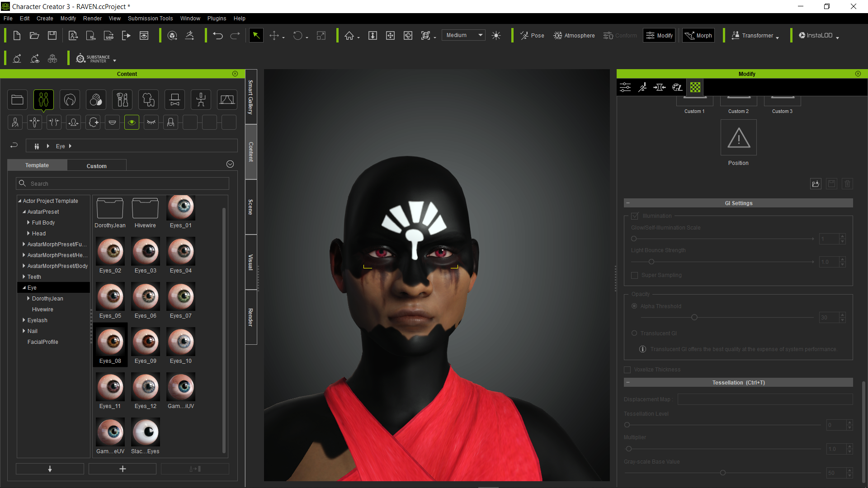Click the Atmosphere button
The image size is (868, 488).
[574, 36]
